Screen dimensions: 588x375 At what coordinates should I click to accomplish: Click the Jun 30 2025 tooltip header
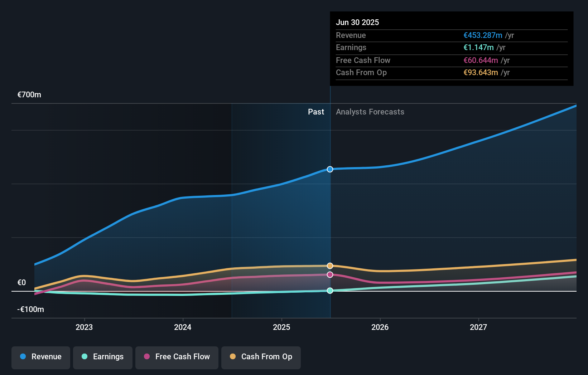click(357, 22)
